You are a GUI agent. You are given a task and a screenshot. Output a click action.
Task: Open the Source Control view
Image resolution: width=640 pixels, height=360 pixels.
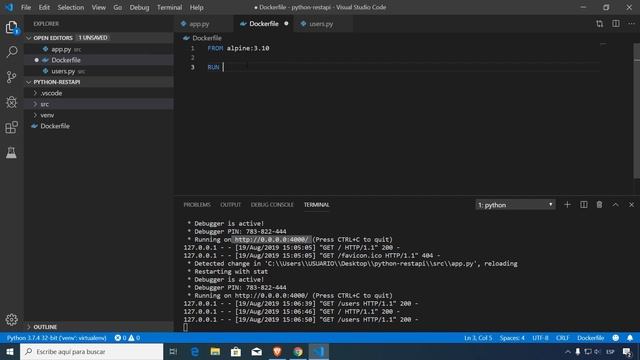pos(11,77)
